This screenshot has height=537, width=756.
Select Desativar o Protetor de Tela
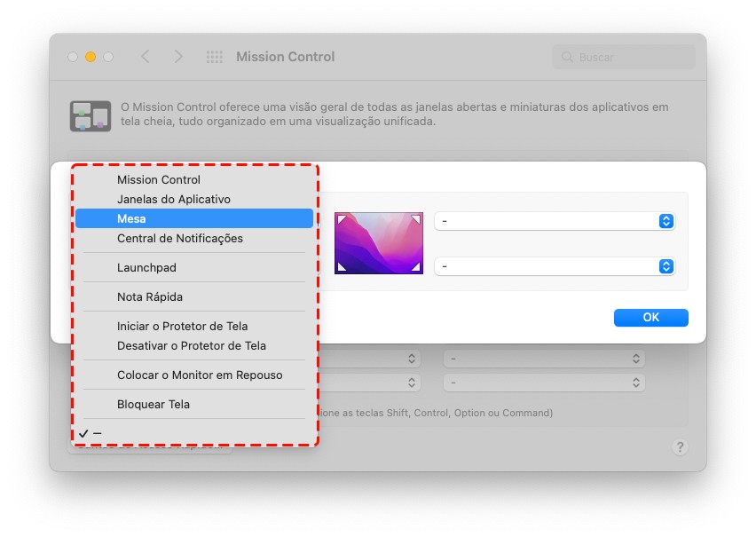(191, 345)
